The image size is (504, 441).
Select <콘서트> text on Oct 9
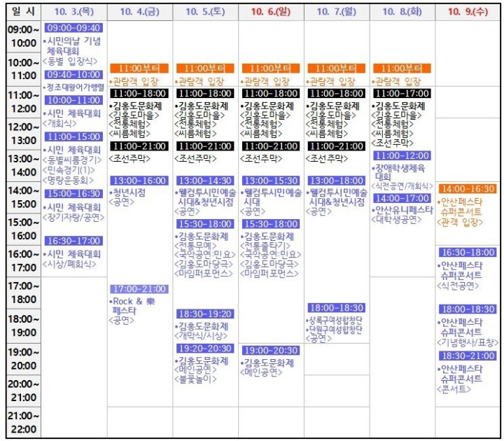(x=454, y=390)
